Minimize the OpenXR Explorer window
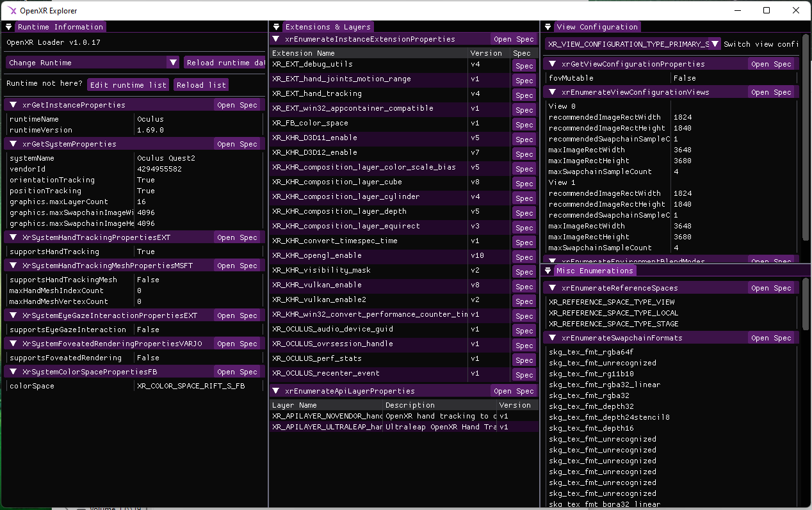812x510 pixels. point(738,10)
